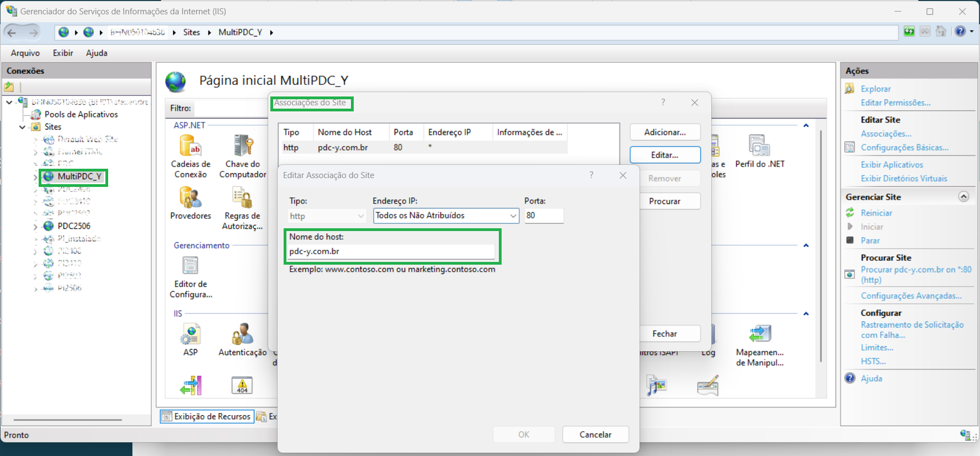Image resolution: width=980 pixels, height=456 pixels.
Task: Open the Perfil do .NET feature
Action: [x=760, y=151]
